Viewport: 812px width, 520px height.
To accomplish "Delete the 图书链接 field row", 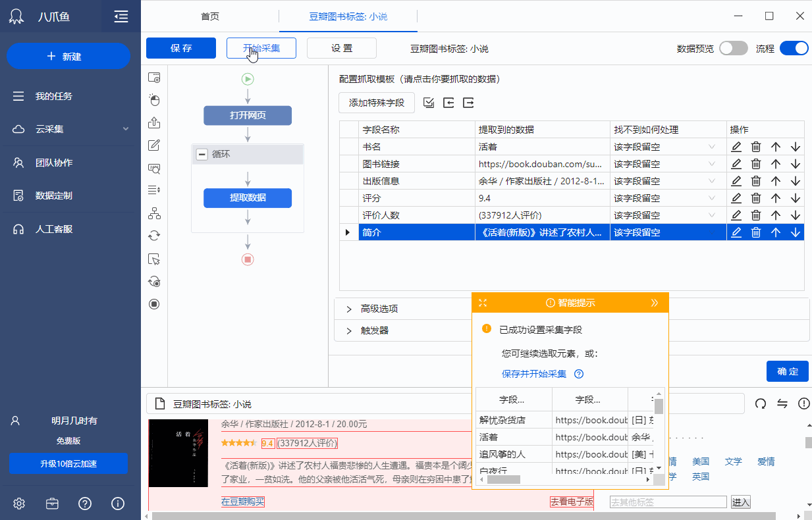I will pyautogui.click(x=756, y=164).
